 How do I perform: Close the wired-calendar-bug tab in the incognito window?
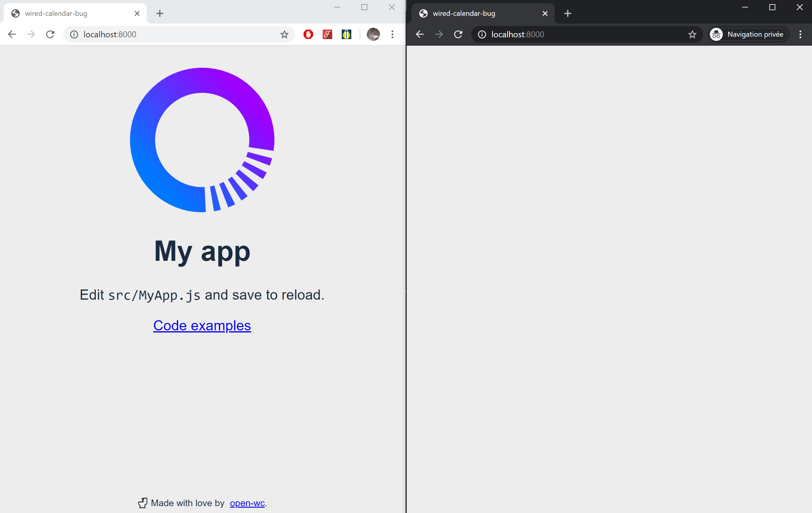[x=545, y=13]
